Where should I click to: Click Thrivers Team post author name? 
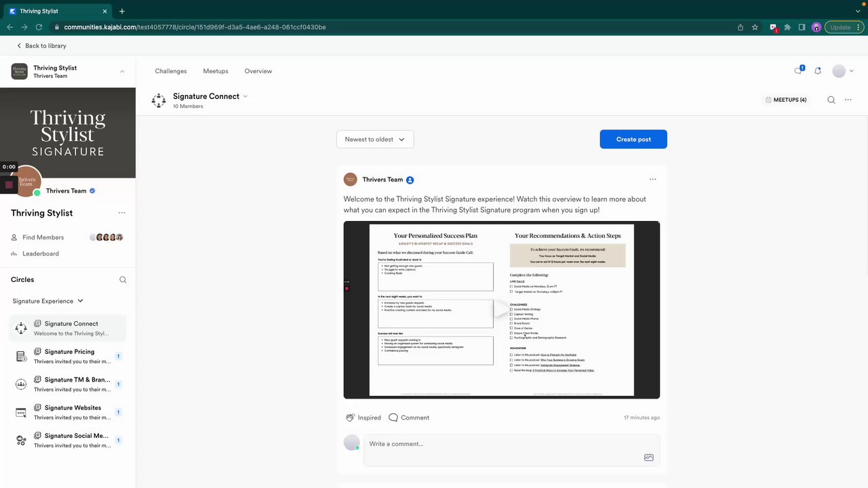(x=382, y=180)
